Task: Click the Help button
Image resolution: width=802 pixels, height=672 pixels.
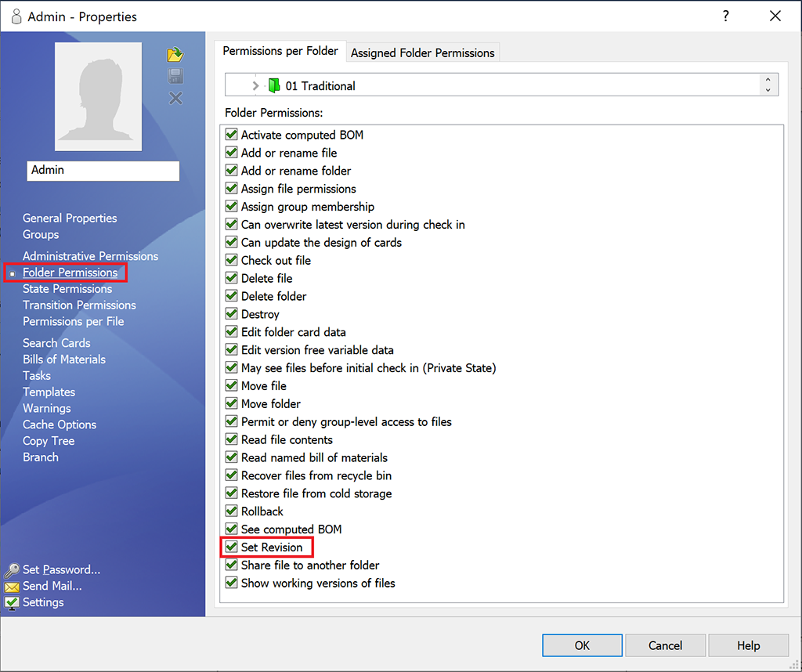Action: coord(748,645)
